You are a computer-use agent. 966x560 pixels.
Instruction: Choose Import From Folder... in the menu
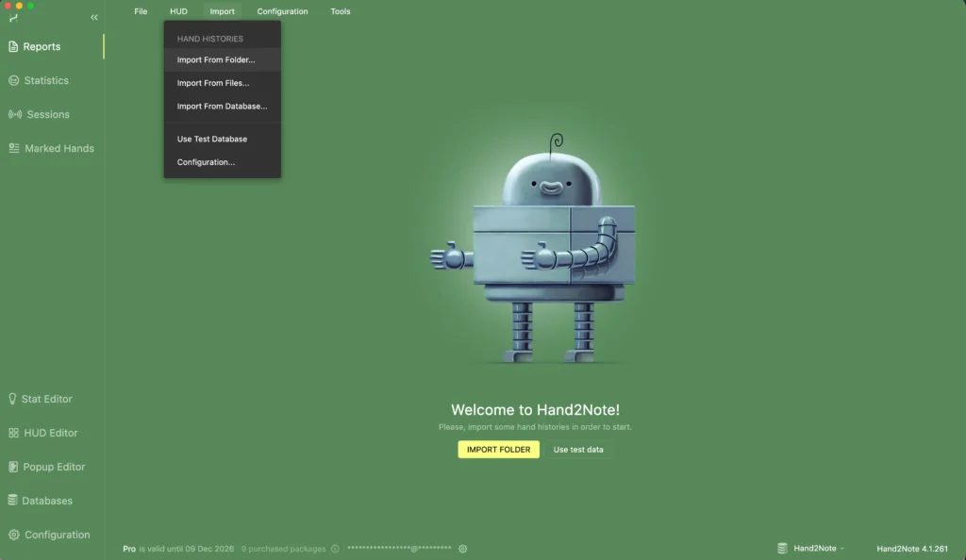pos(223,59)
